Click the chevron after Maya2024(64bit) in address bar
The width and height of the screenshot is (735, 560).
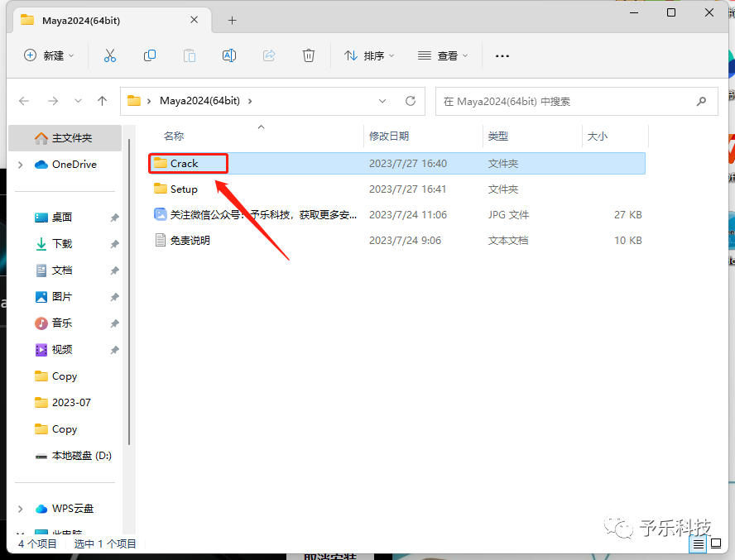coord(250,101)
